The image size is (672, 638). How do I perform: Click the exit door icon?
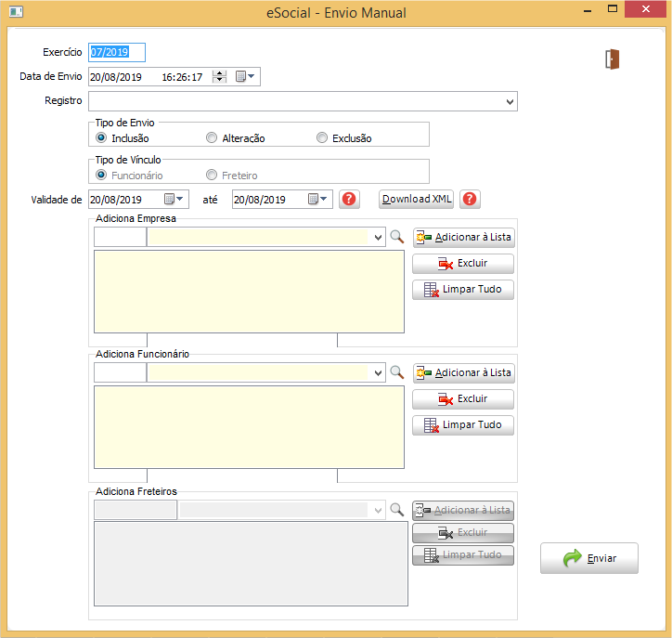point(612,59)
